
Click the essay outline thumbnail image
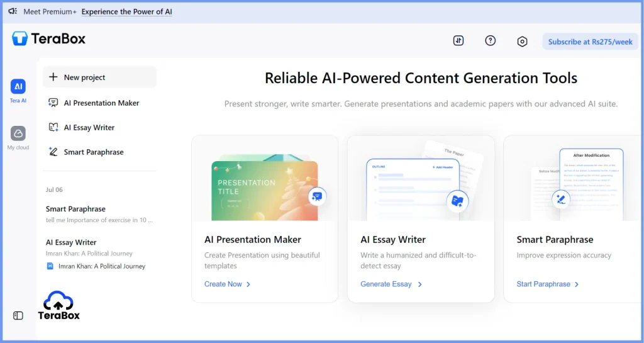click(x=413, y=190)
